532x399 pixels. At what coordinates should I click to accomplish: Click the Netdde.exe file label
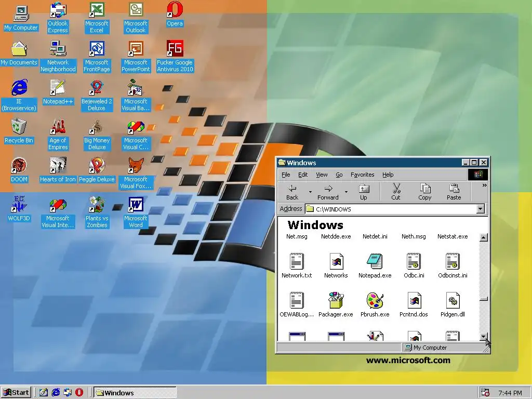pyautogui.click(x=336, y=236)
